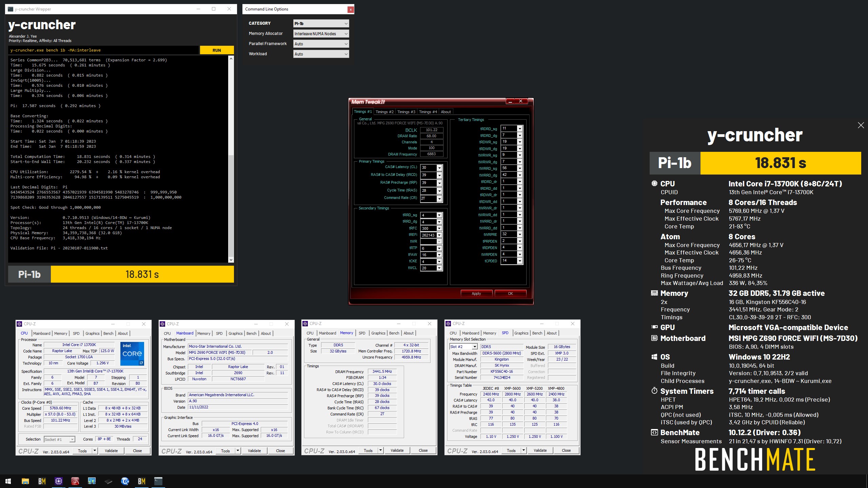This screenshot has width=868, height=488.
Task: Click the BenchMate code-window icon
Action: click(x=654, y=432)
